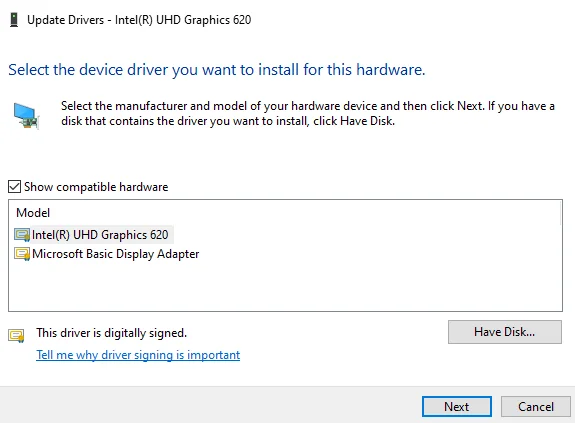Click the Model column header
This screenshot has width=575, height=423.
click(33, 213)
